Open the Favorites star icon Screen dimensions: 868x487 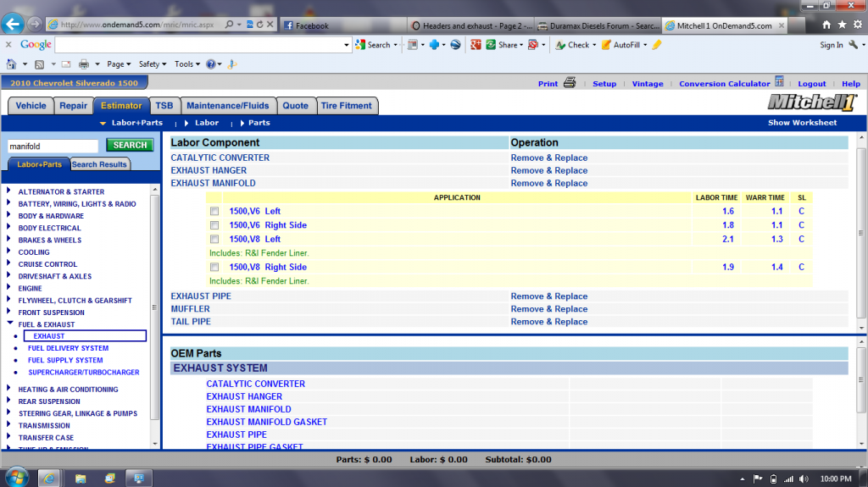(842, 25)
